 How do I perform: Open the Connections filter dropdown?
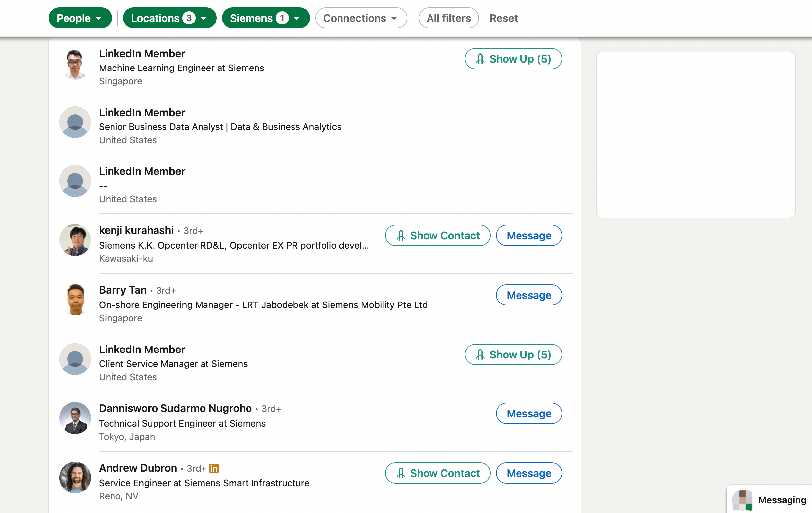tap(361, 18)
